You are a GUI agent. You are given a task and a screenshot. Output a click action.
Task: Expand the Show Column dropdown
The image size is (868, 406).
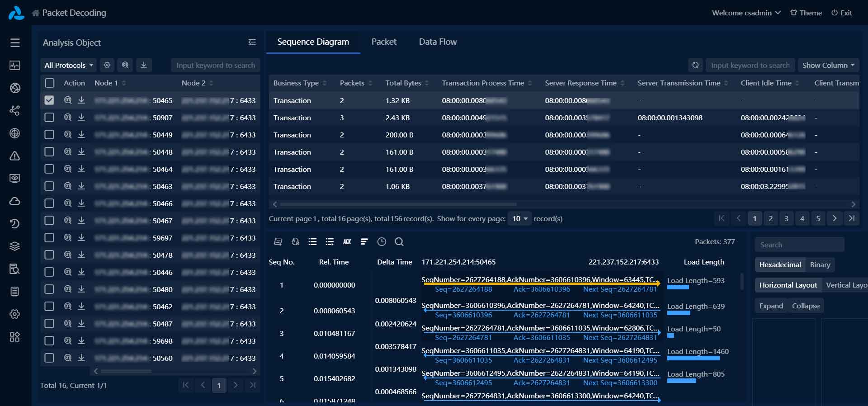(828, 65)
